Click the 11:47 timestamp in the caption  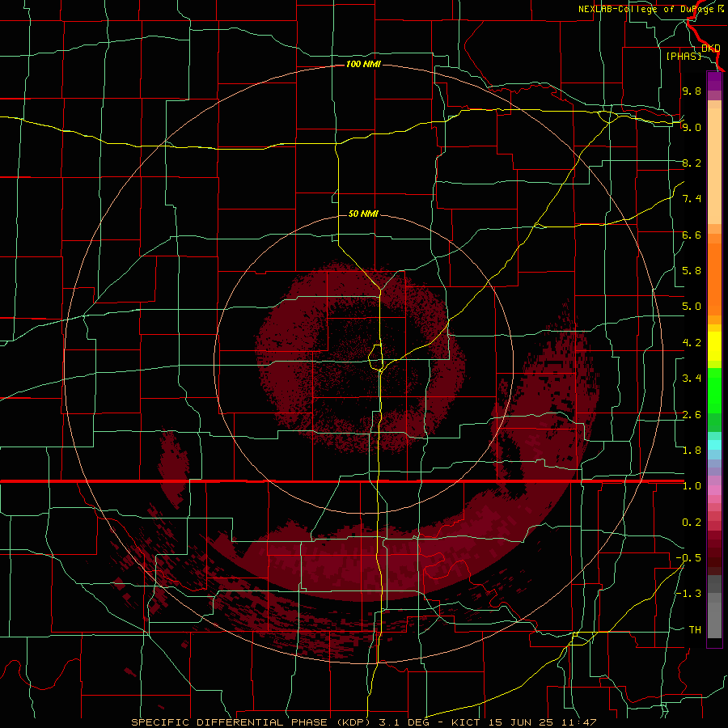(x=578, y=722)
